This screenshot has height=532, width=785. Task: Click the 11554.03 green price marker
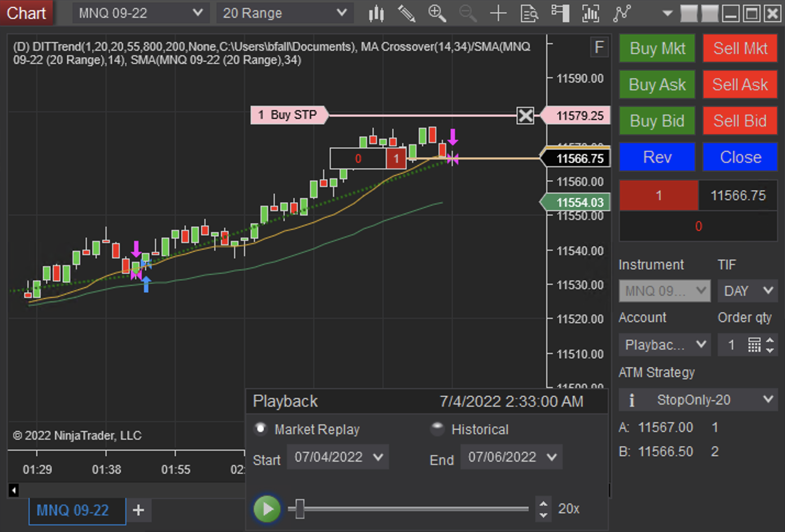point(577,203)
